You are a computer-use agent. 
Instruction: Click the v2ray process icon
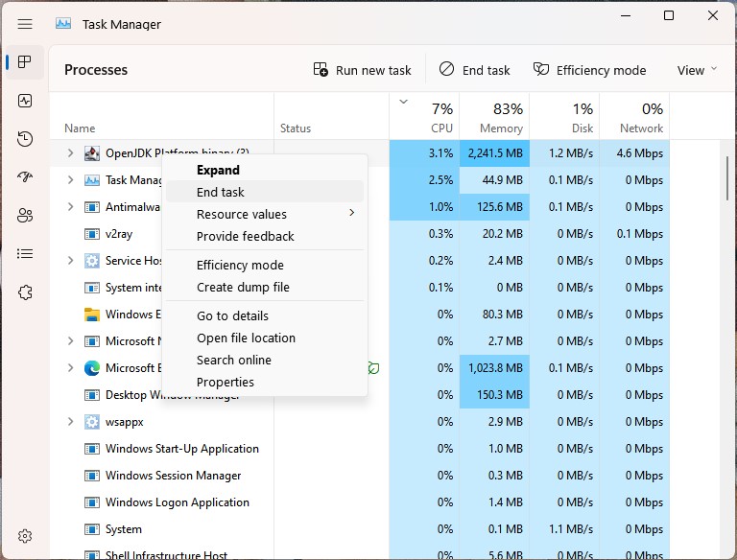tap(92, 233)
